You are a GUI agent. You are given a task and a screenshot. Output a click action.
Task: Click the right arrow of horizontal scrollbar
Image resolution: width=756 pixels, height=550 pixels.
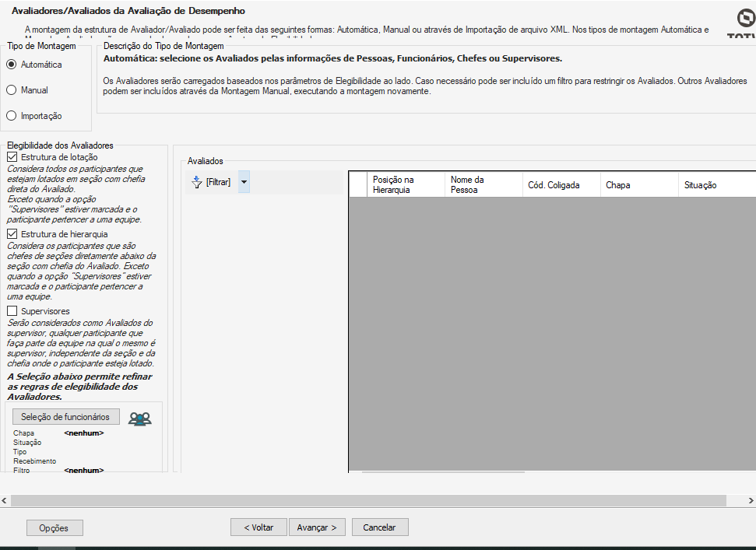pyautogui.click(x=750, y=500)
